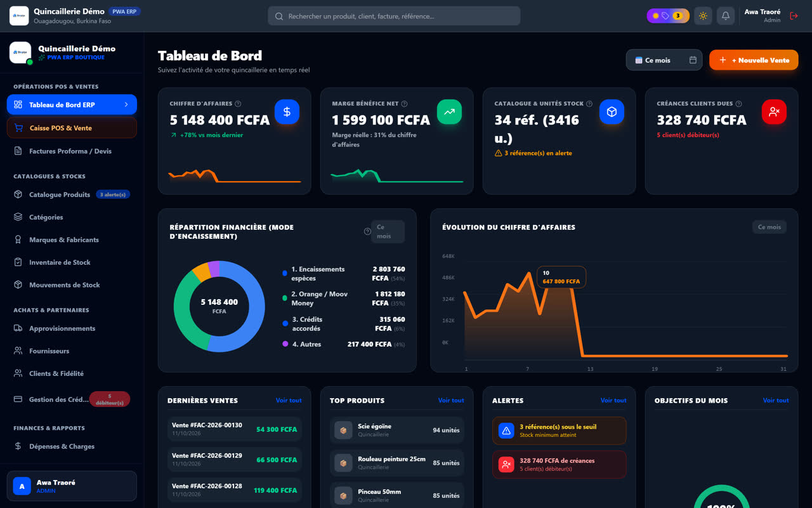
Task: Click the coin and tag badge showing 3
Action: point(668,16)
